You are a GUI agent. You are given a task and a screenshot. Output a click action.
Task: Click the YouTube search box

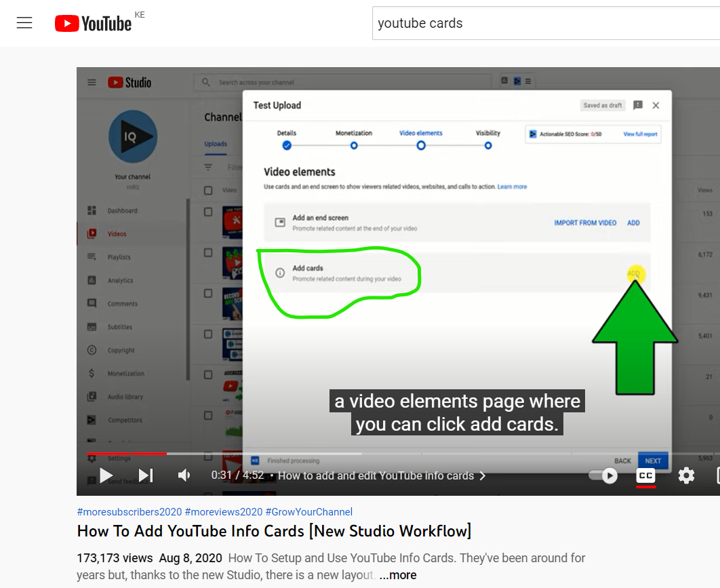[x=546, y=23]
